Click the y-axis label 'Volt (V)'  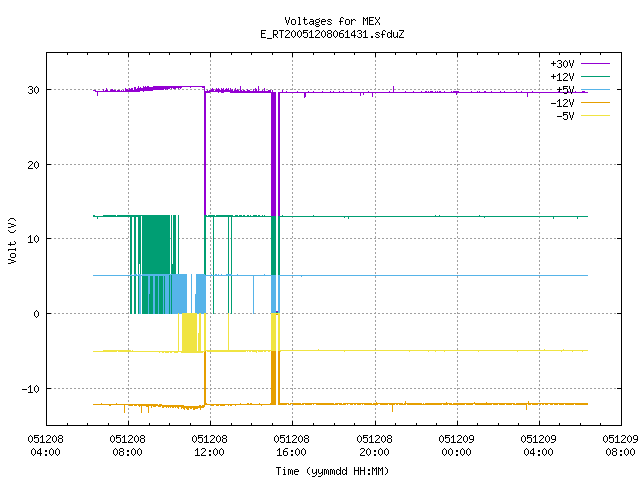tap(12, 240)
